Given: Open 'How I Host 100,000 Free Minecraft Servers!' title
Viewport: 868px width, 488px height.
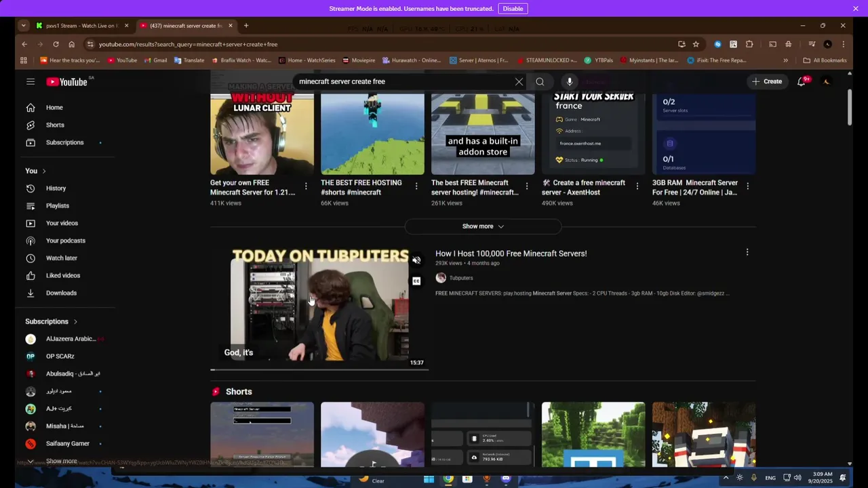Looking at the screenshot, I should coord(511,253).
